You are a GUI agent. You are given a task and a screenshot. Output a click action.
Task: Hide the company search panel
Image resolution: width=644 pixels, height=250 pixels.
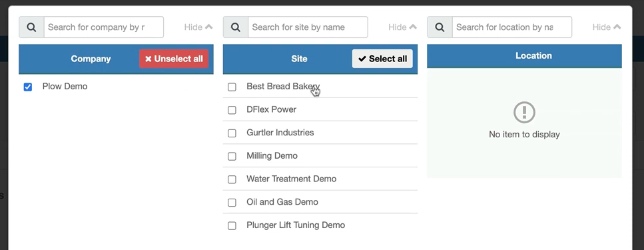(x=198, y=27)
